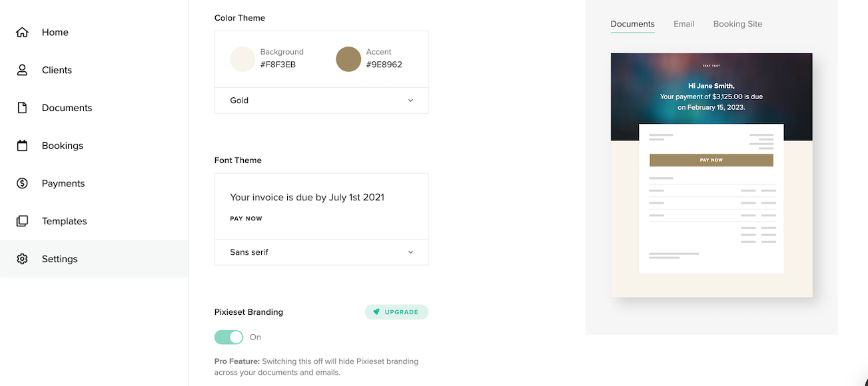868x386 pixels.
Task: Open Payments via the dollar icon
Action: pos(22,183)
